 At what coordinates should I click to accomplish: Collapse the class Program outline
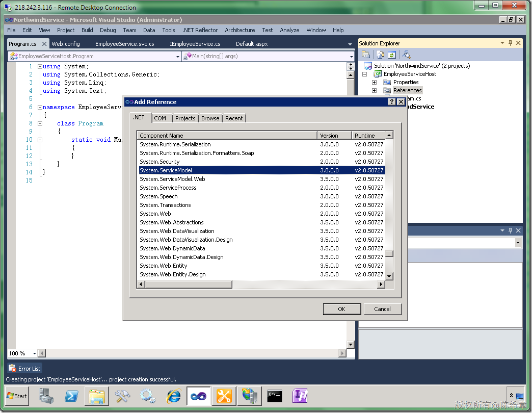point(40,123)
